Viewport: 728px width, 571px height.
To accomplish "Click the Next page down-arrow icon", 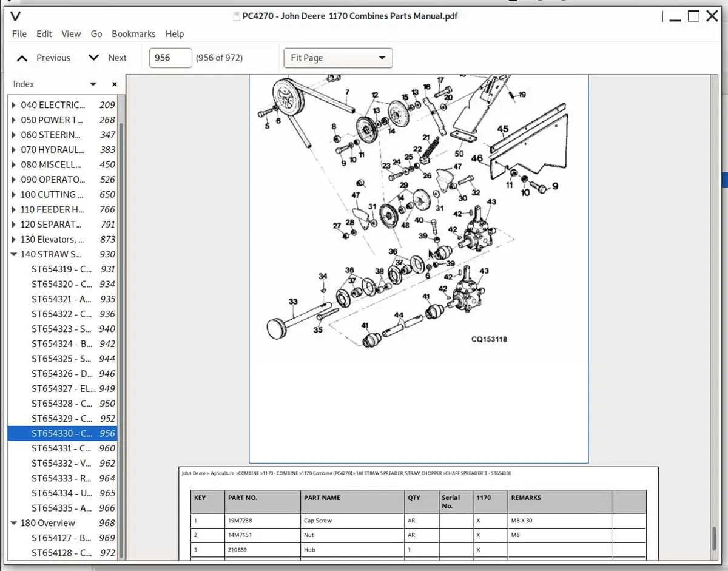I will 93,58.
